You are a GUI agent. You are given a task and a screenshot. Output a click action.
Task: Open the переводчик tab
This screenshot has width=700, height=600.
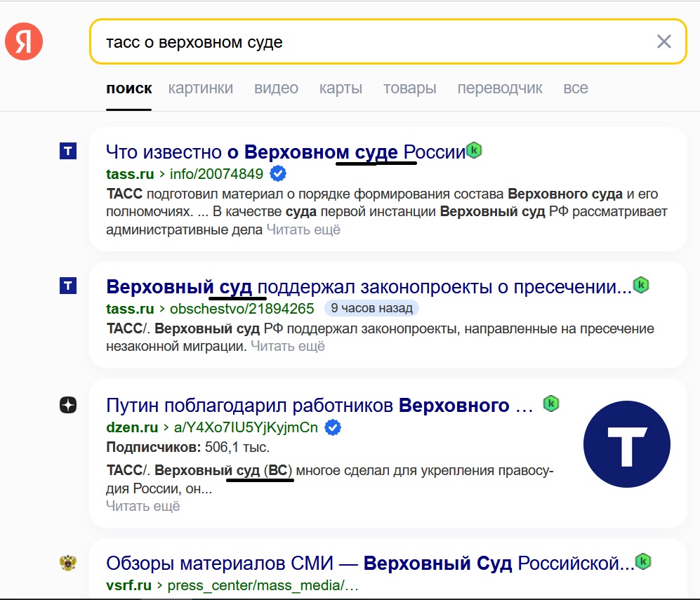[x=500, y=88]
